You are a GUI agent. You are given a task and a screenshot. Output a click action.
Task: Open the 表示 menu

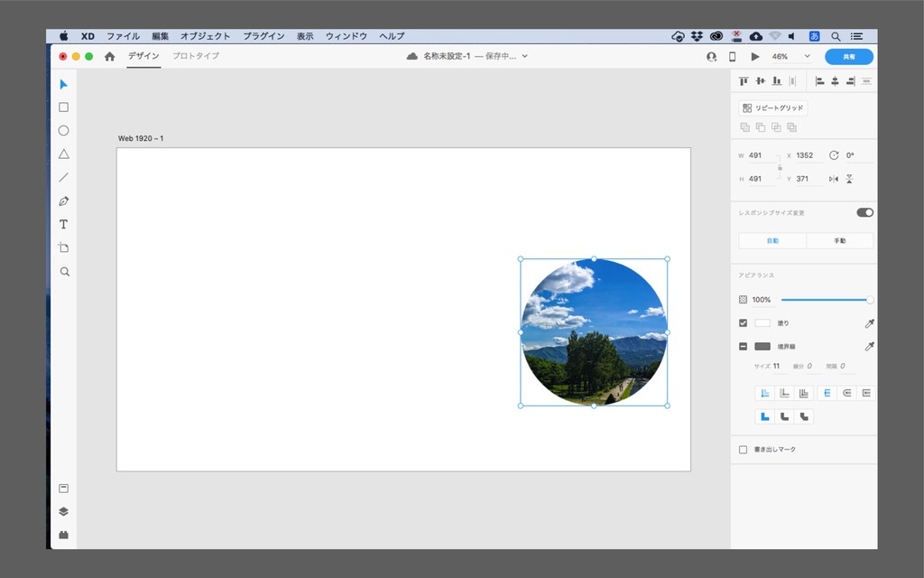pyautogui.click(x=305, y=36)
